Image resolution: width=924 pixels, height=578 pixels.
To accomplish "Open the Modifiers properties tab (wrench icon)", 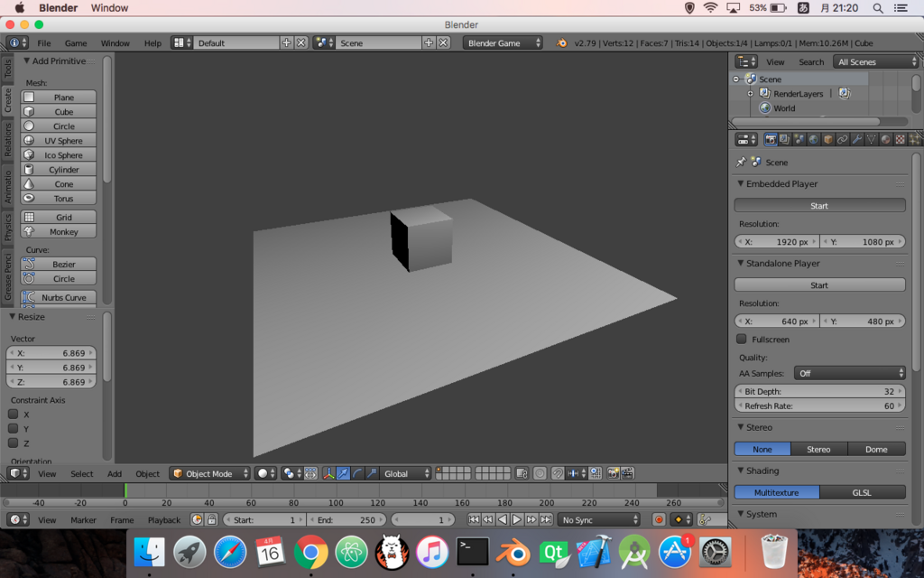I will pyautogui.click(x=857, y=140).
